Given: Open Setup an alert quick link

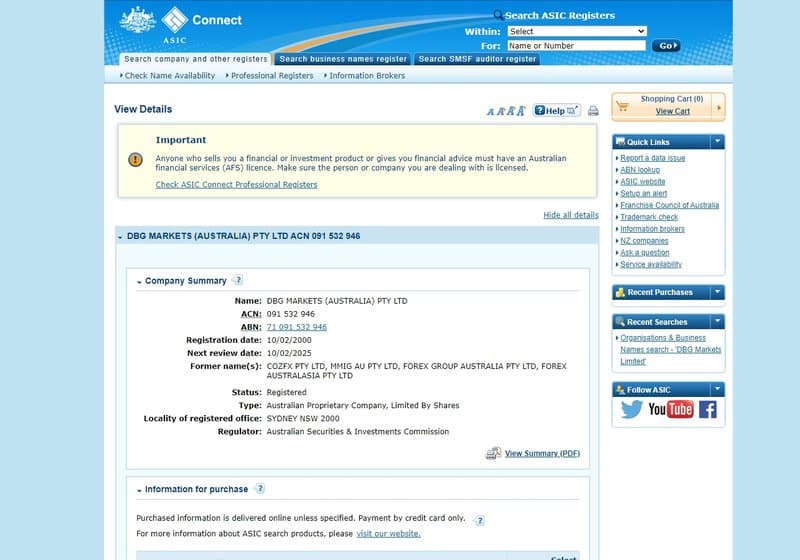Looking at the screenshot, I should pos(643,193).
